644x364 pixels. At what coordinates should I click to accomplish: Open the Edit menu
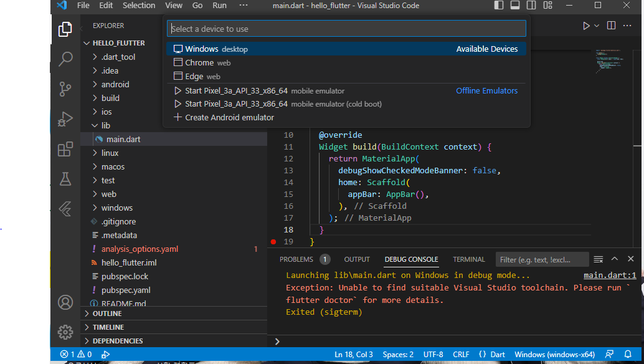(x=105, y=6)
